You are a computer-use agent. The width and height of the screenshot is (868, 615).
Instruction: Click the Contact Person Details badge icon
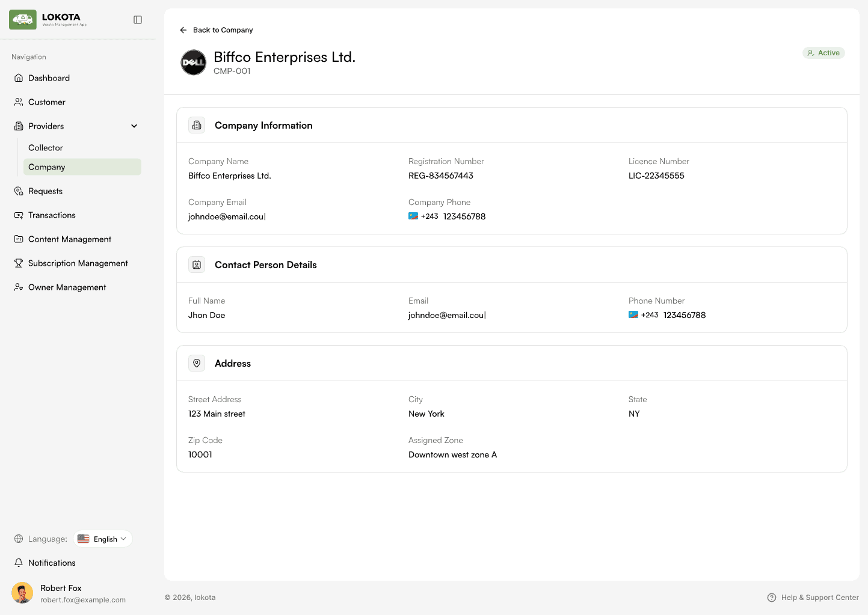tap(197, 265)
